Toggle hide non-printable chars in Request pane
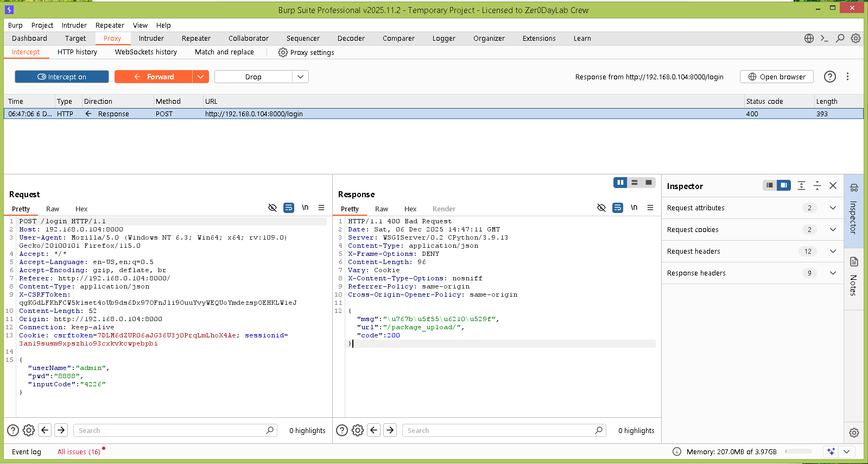868x464 pixels. pyautogui.click(x=273, y=208)
